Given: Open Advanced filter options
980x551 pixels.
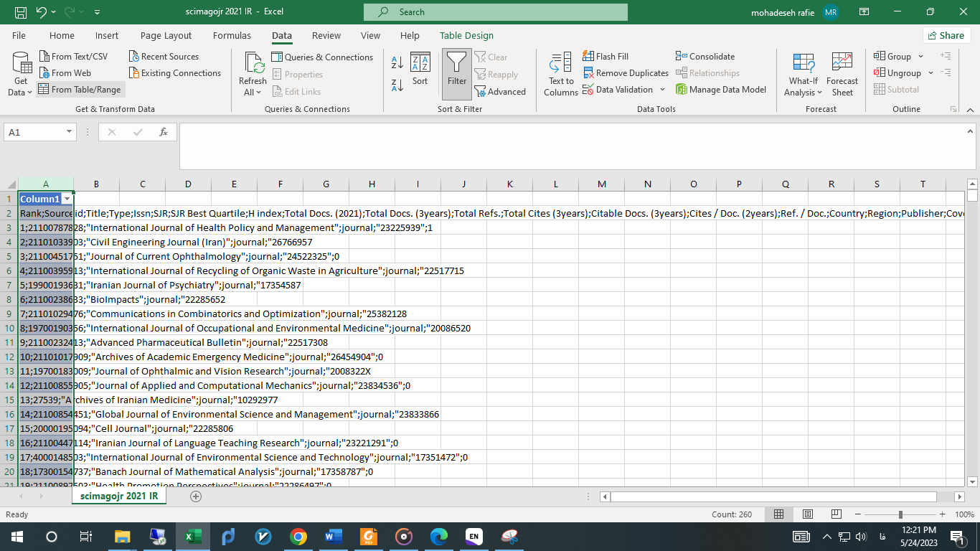Looking at the screenshot, I should [x=500, y=92].
